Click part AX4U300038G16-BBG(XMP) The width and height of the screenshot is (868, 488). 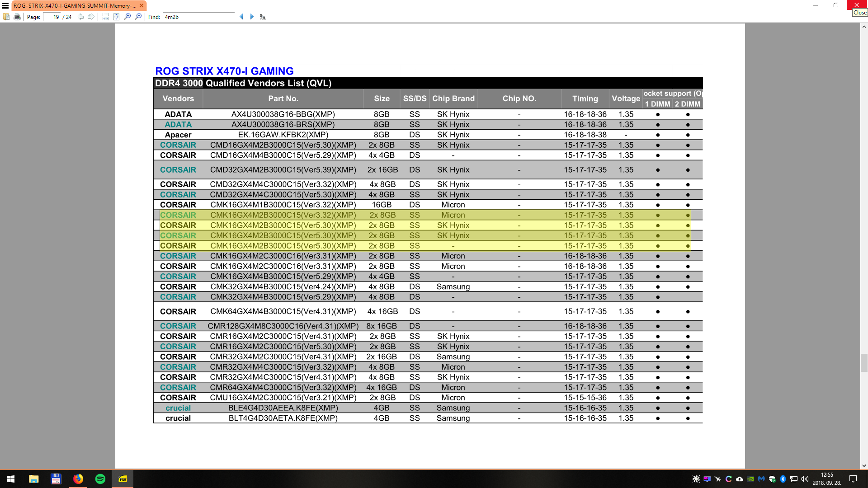pyautogui.click(x=283, y=114)
